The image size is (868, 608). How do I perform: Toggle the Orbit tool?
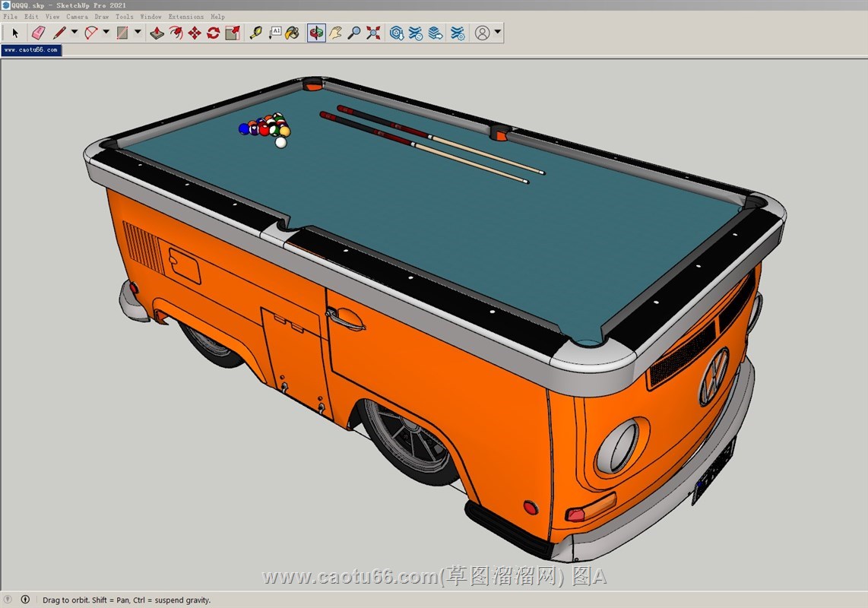(x=316, y=33)
